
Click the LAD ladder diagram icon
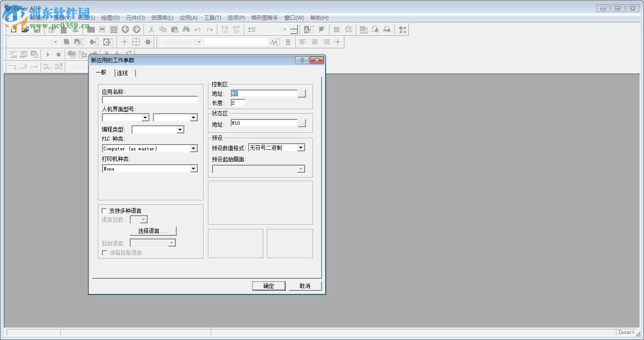point(13,55)
